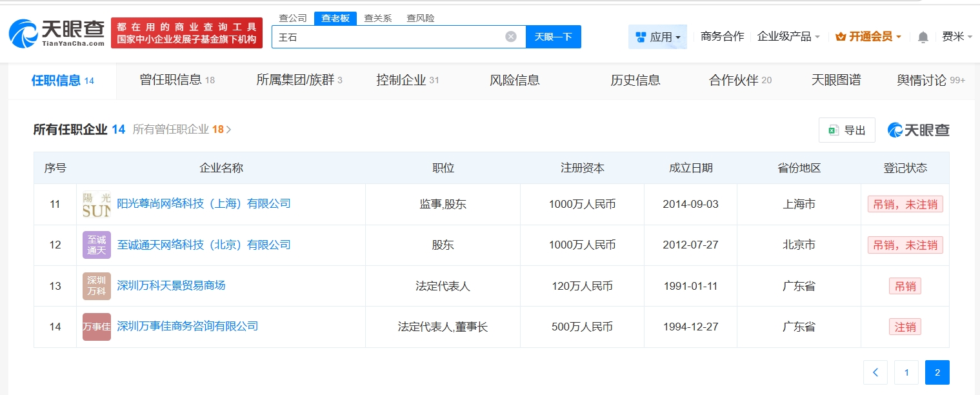Click 阳光尊尚 company logo thumbnail
The width and height of the screenshot is (980, 395).
coord(96,204)
